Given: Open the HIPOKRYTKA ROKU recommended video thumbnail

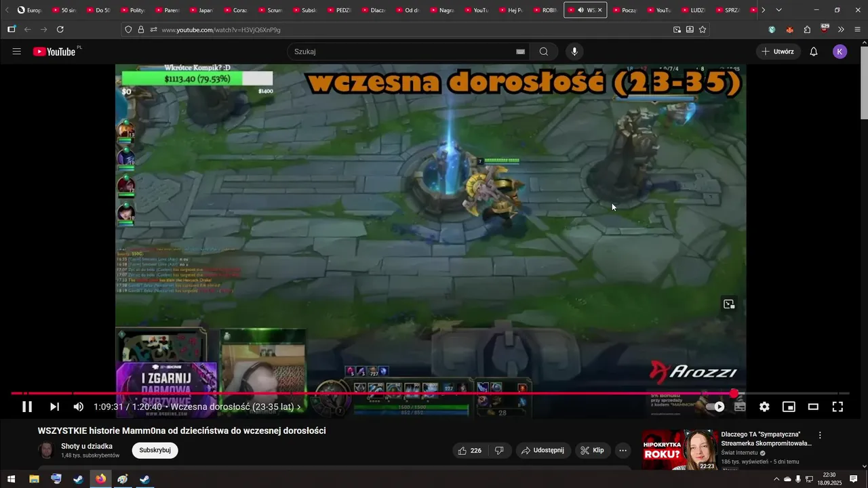Looking at the screenshot, I should click(x=679, y=450).
